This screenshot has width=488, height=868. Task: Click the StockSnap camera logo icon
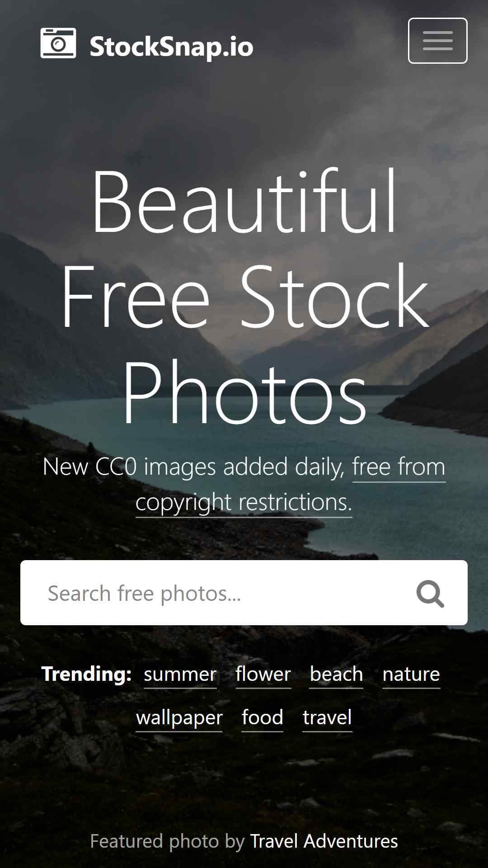(x=58, y=43)
